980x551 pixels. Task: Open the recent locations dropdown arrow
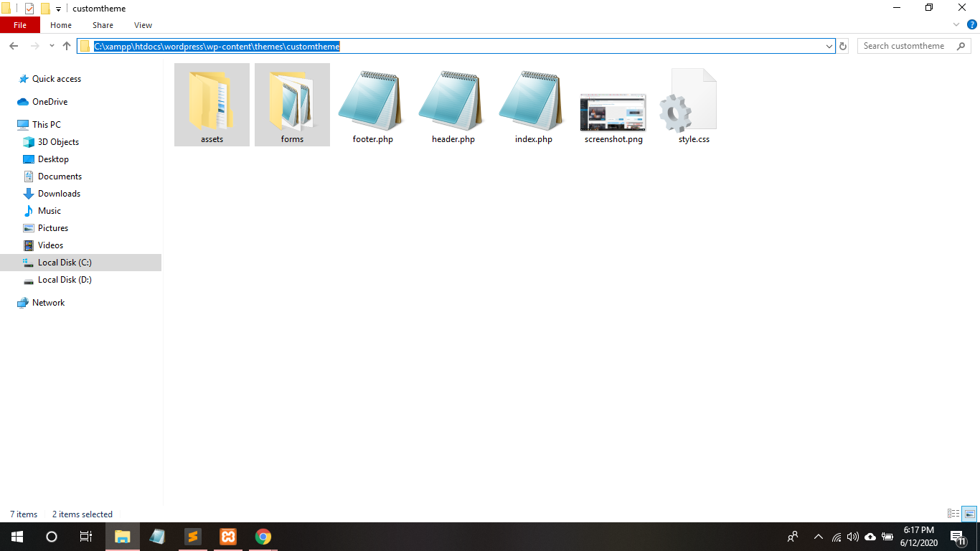pyautogui.click(x=52, y=46)
